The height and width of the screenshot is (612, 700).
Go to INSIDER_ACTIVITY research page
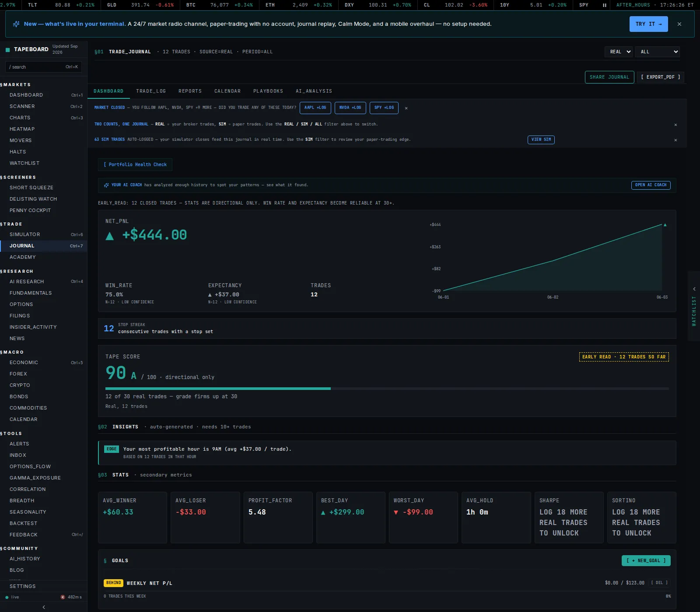[x=44, y=327]
